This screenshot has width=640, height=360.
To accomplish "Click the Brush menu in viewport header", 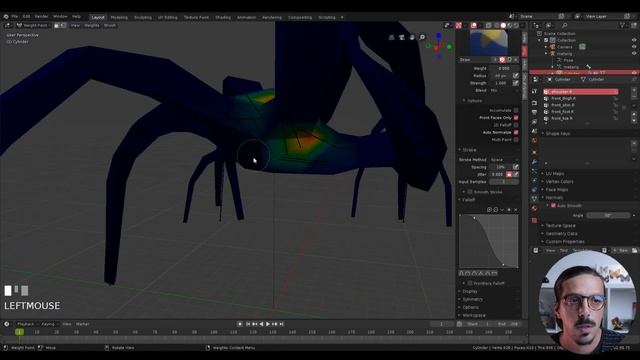I will (x=110, y=25).
